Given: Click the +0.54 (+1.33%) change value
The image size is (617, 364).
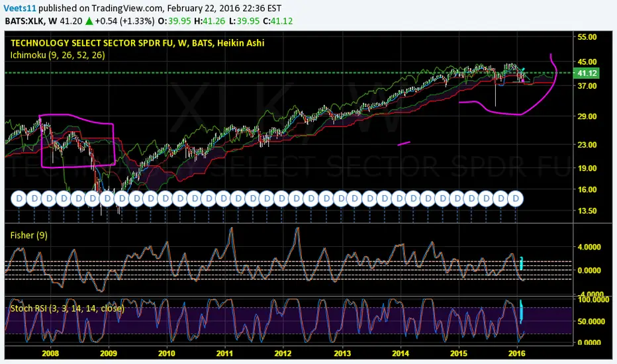Looking at the screenshot, I should click(x=124, y=21).
